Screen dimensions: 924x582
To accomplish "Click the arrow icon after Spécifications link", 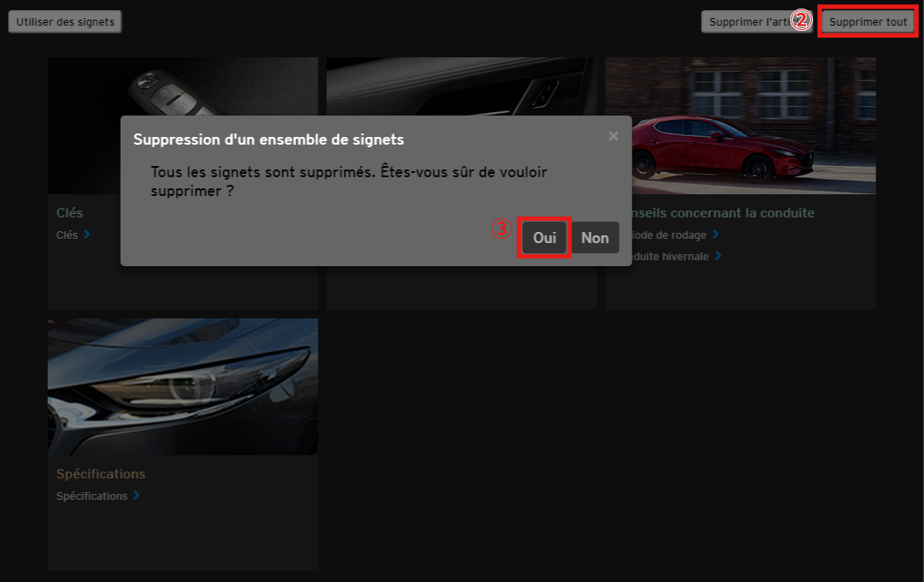I will [136, 496].
